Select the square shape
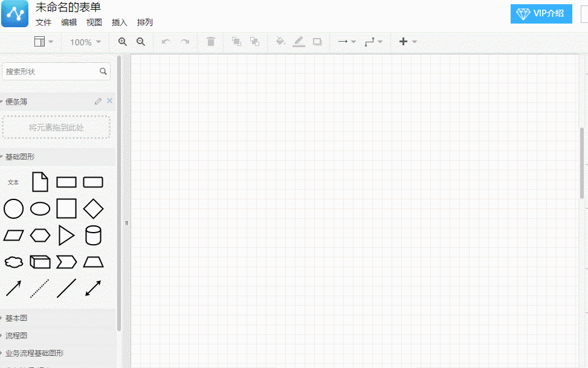The width and height of the screenshot is (588, 368). tap(66, 208)
